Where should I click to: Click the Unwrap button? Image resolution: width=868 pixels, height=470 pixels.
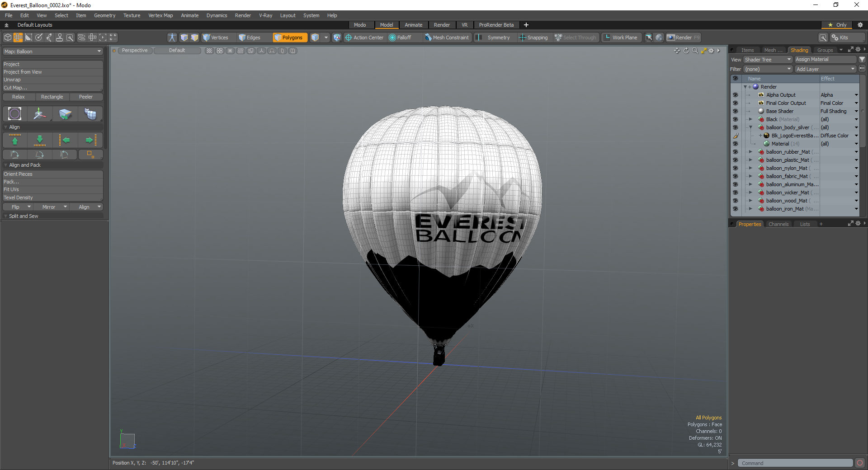pos(53,80)
